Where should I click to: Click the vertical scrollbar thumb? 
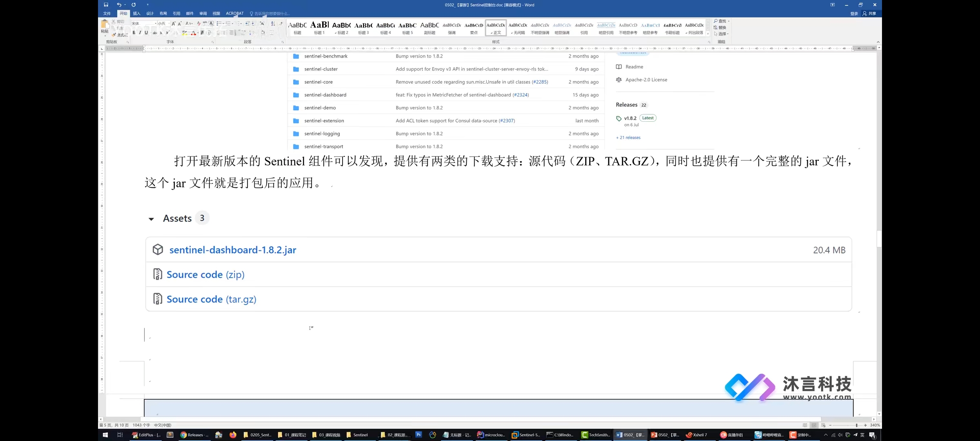[x=879, y=239]
